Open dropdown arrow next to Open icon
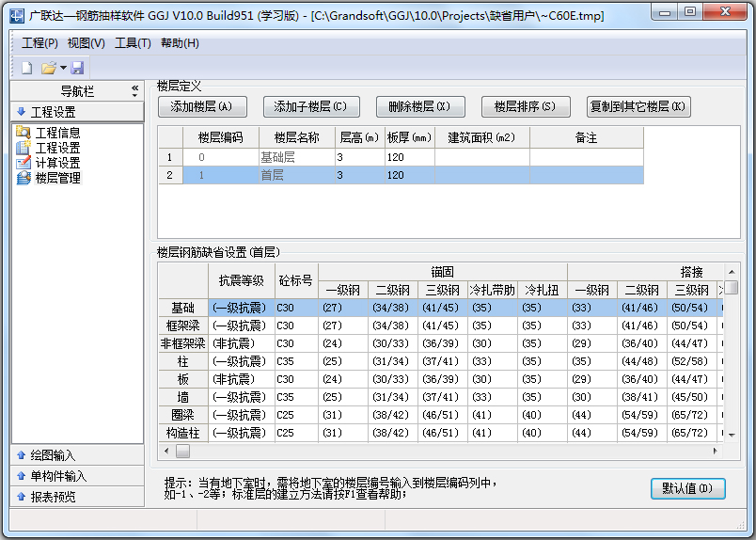This screenshot has width=756, height=540. click(x=63, y=68)
